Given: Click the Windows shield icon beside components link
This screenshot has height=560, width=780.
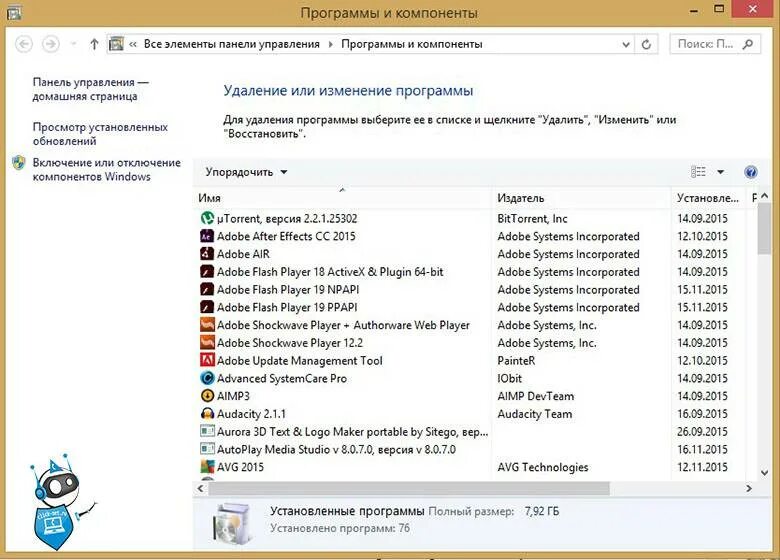Looking at the screenshot, I should click(x=19, y=163).
